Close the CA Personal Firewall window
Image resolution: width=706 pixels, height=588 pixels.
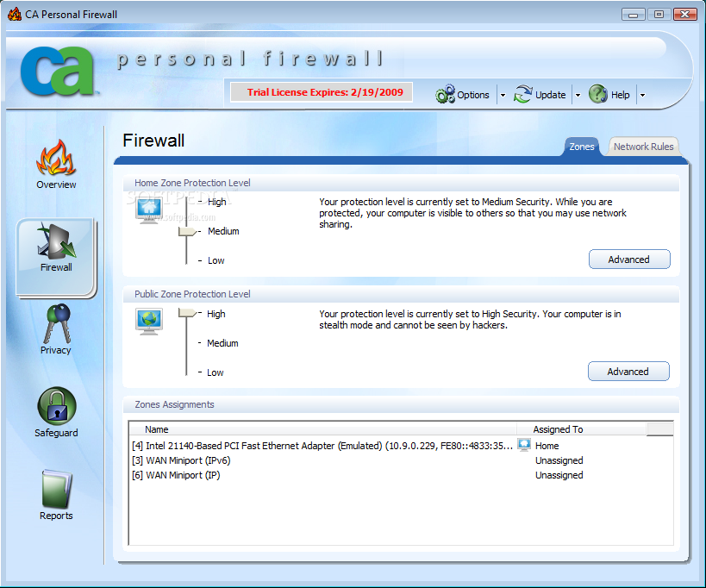(684, 15)
